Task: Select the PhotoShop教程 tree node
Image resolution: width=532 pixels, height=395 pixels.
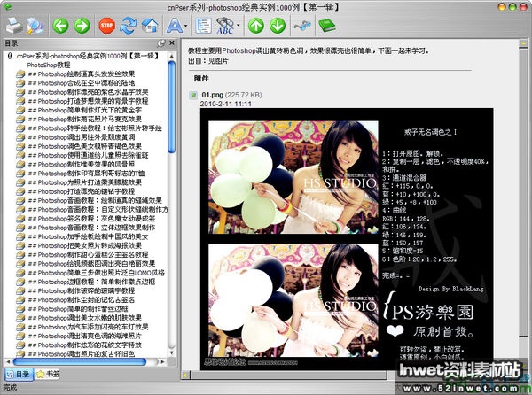Action: (x=49, y=65)
